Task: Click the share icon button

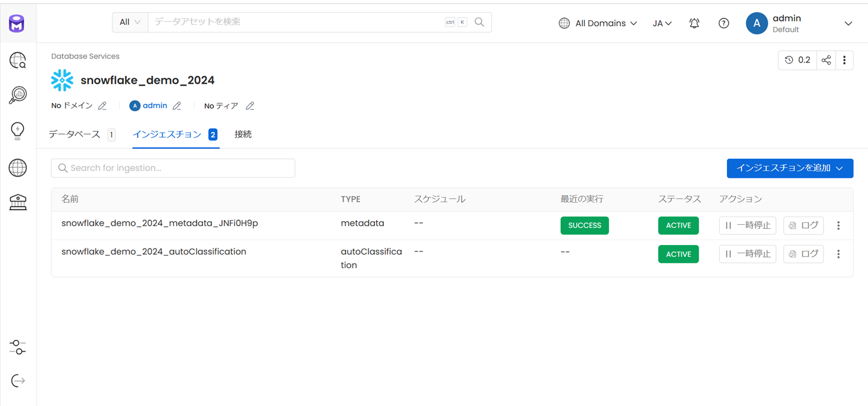Action: pyautogui.click(x=826, y=60)
